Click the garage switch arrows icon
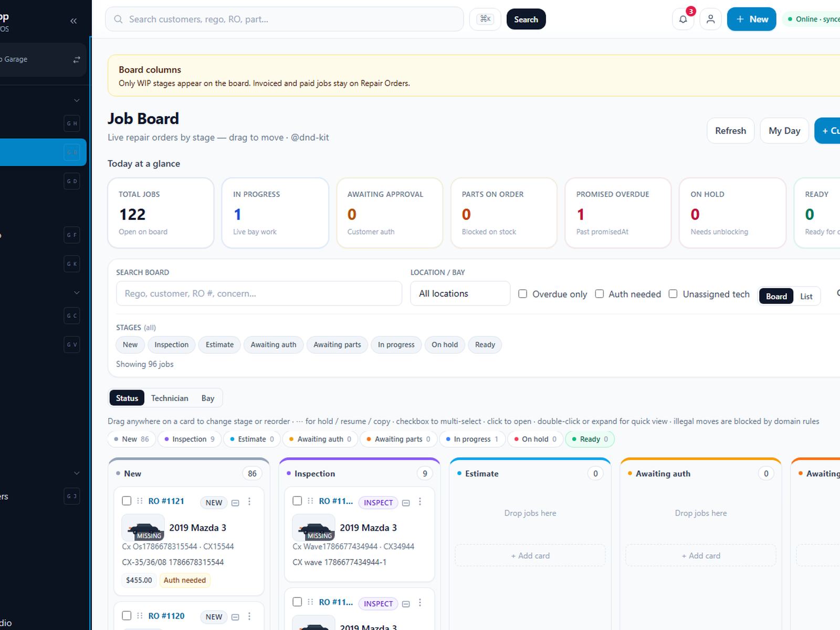This screenshot has width=840, height=630. (77, 59)
